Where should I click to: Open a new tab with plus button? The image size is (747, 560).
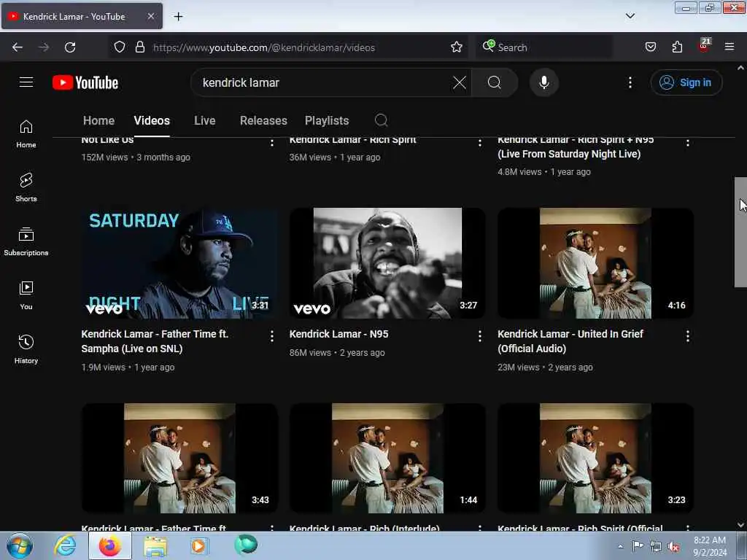(x=178, y=17)
